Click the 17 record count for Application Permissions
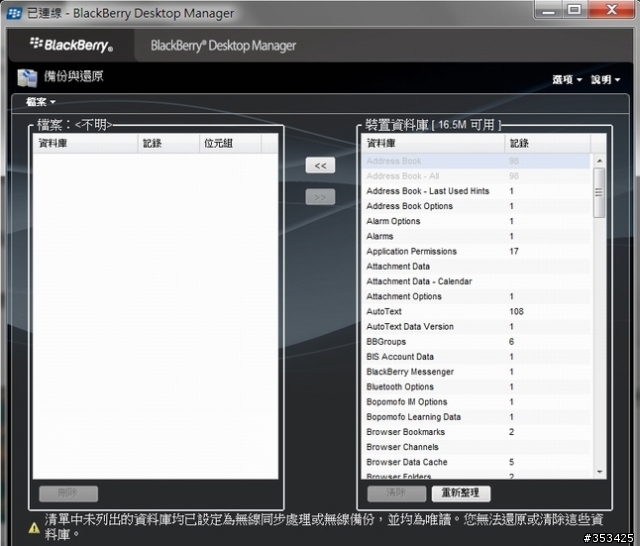This screenshot has width=640, height=546. (x=514, y=251)
